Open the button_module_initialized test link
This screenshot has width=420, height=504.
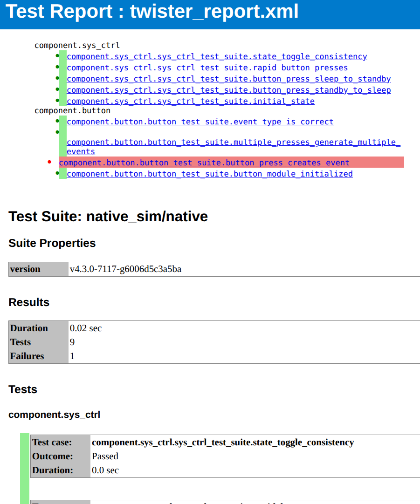point(209,174)
